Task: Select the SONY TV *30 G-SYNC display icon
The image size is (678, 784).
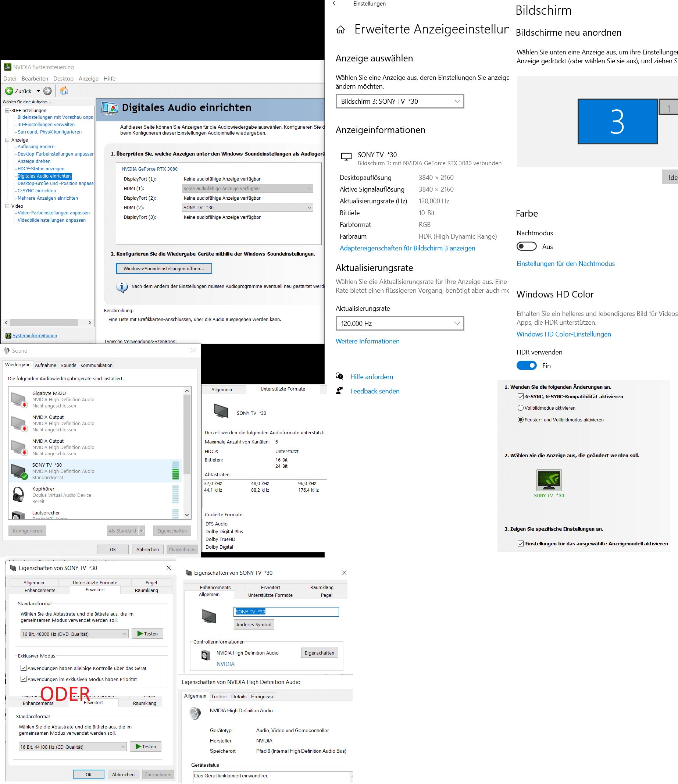Action: click(x=549, y=480)
